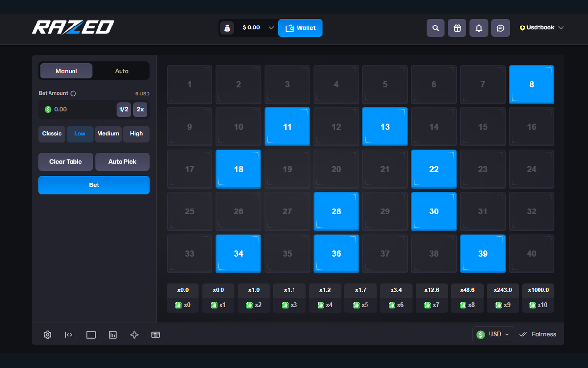Click the x5 gem payout cell
The width and height of the screenshot is (588, 368).
(x=361, y=305)
